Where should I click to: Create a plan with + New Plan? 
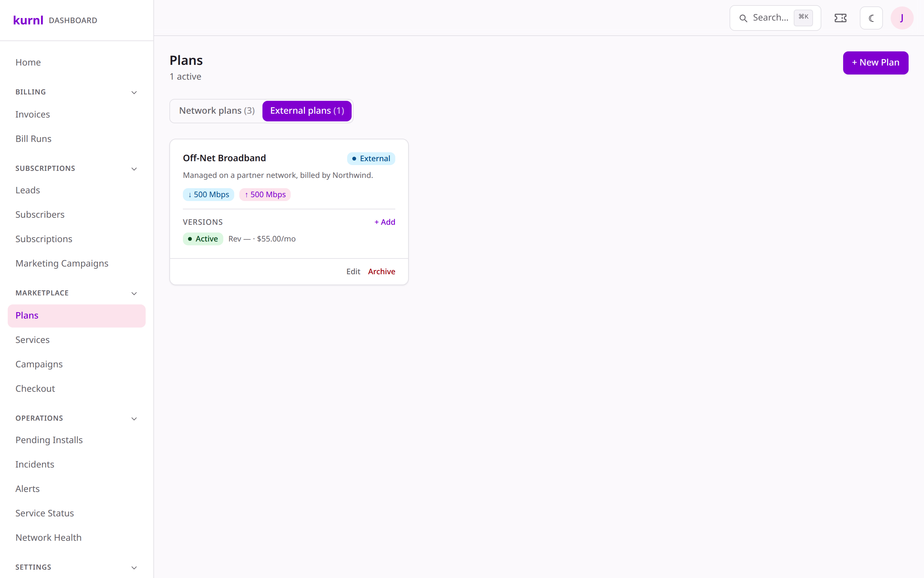click(876, 63)
